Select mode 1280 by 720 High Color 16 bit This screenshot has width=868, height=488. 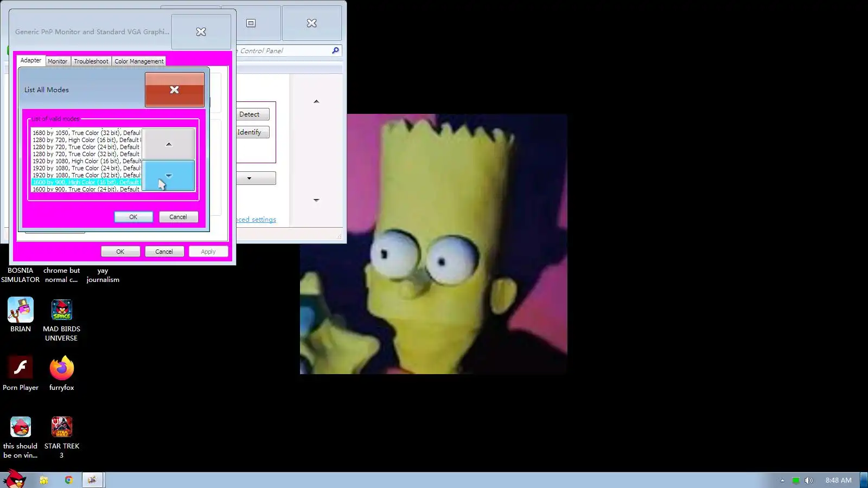[x=86, y=140]
